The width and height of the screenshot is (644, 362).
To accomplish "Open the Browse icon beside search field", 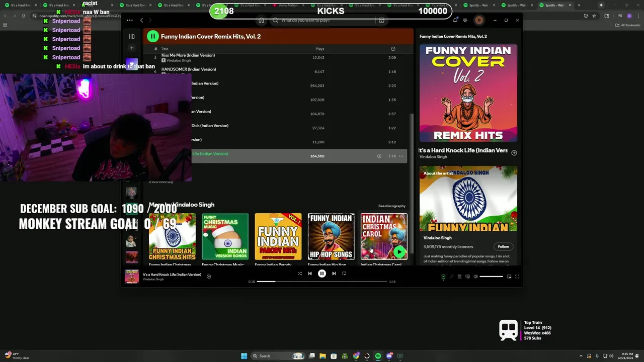I will 381,21.
